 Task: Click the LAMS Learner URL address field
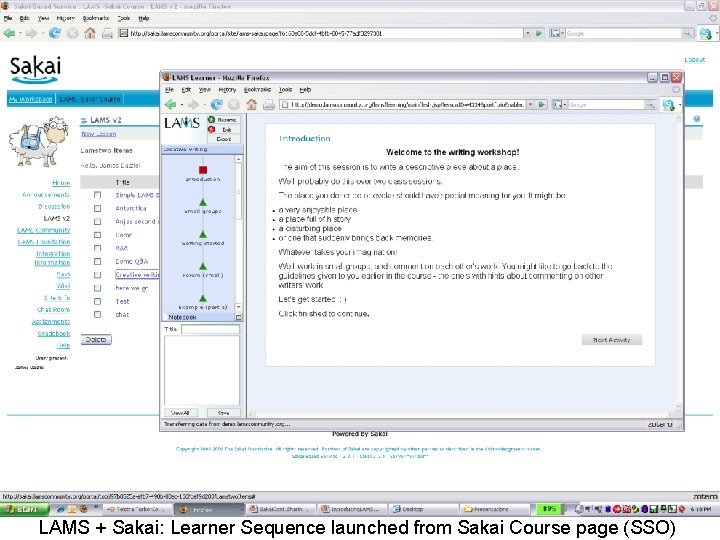pyautogui.click(x=403, y=105)
